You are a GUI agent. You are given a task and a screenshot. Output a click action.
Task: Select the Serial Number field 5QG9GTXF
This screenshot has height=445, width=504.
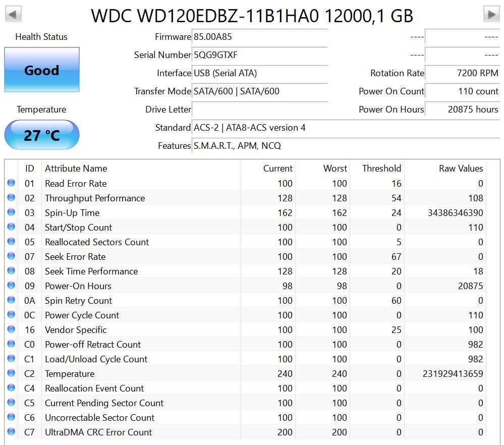click(x=260, y=55)
